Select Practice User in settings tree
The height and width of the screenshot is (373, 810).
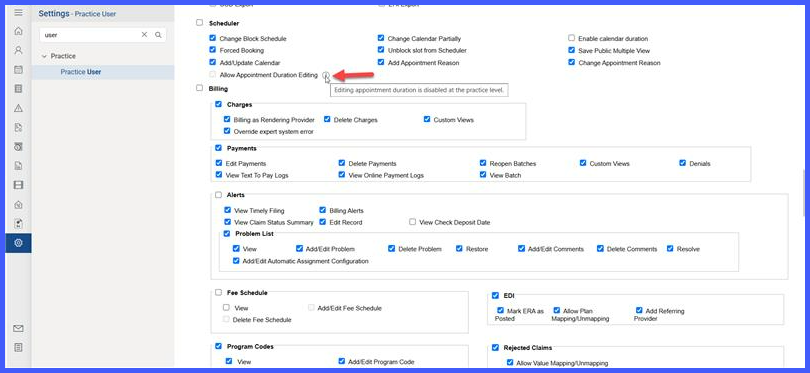coord(81,72)
